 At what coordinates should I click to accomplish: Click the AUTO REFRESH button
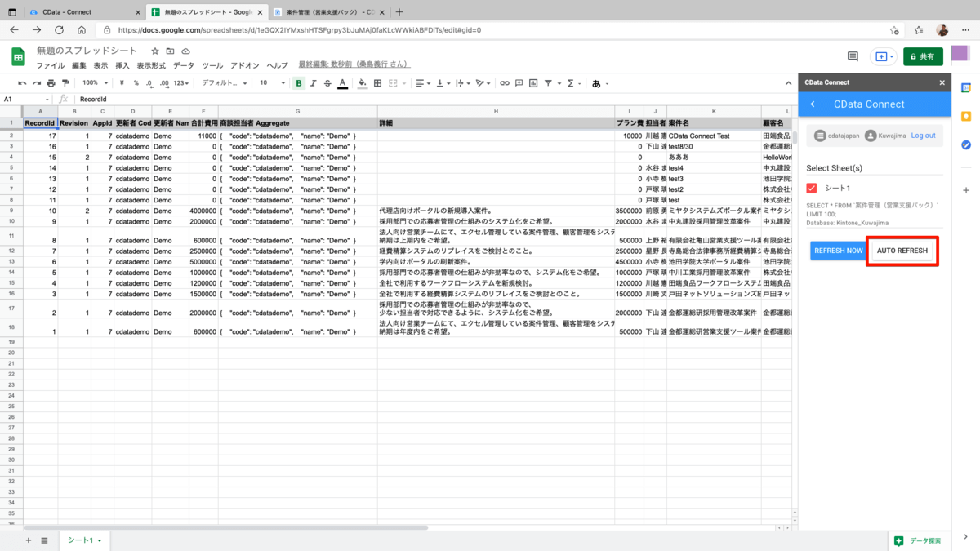click(902, 251)
